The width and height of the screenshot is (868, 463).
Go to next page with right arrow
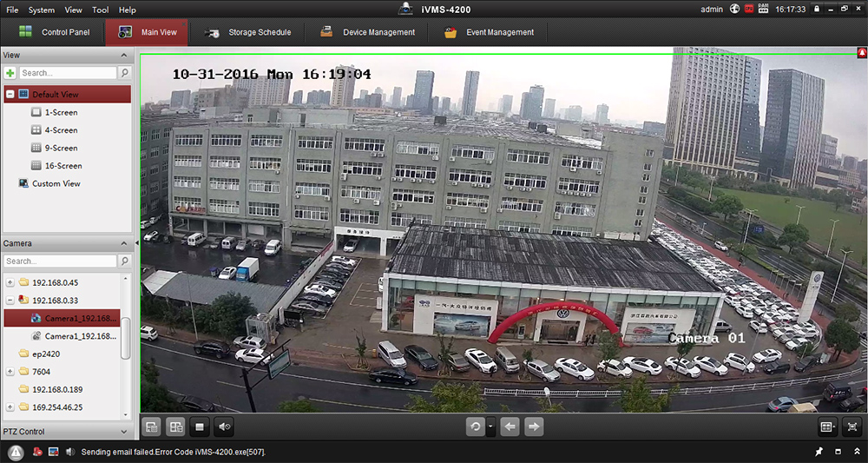pyautogui.click(x=535, y=427)
